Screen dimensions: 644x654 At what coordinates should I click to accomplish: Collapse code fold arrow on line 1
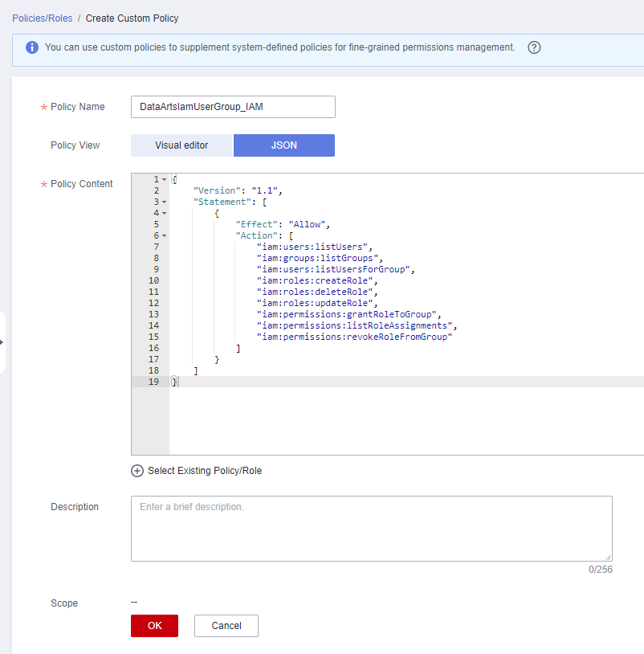click(x=165, y=179)
